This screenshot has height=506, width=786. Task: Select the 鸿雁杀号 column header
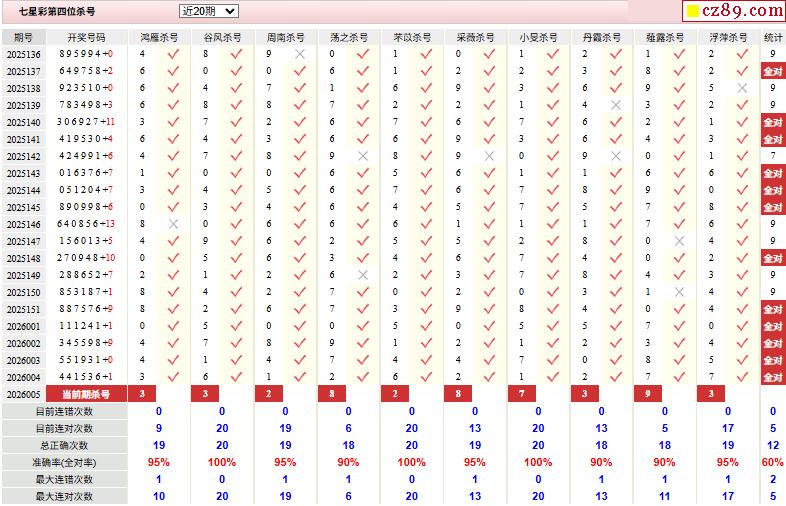159,37
